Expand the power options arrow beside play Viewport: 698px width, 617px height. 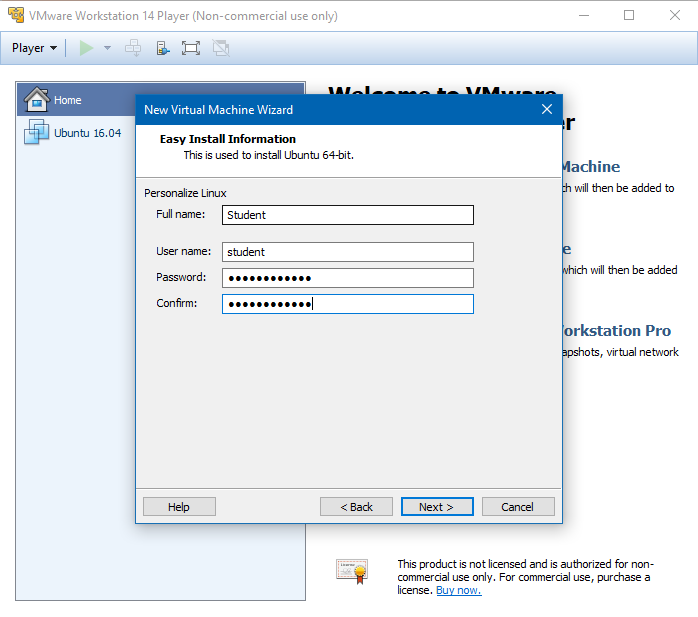pyautogui.click(x=107, y=48)
